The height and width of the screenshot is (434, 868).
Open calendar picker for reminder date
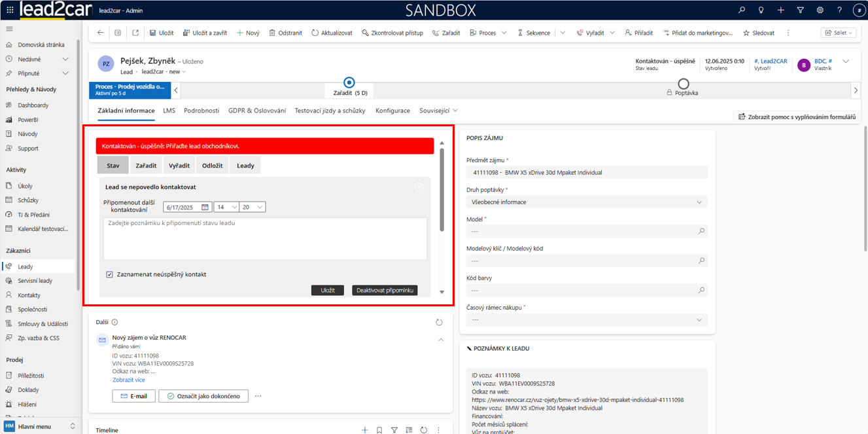(205, 207)
